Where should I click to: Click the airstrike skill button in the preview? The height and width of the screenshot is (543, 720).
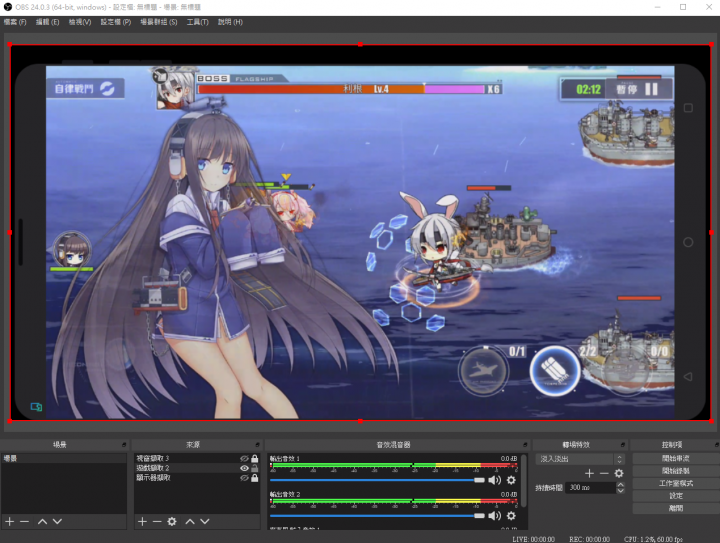point(483,371)
